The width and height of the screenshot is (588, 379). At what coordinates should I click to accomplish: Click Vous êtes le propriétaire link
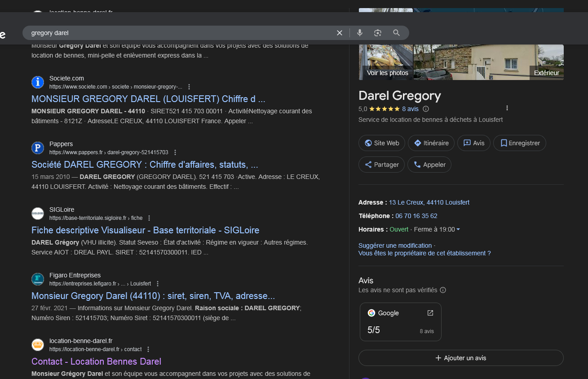coord(424,253)
